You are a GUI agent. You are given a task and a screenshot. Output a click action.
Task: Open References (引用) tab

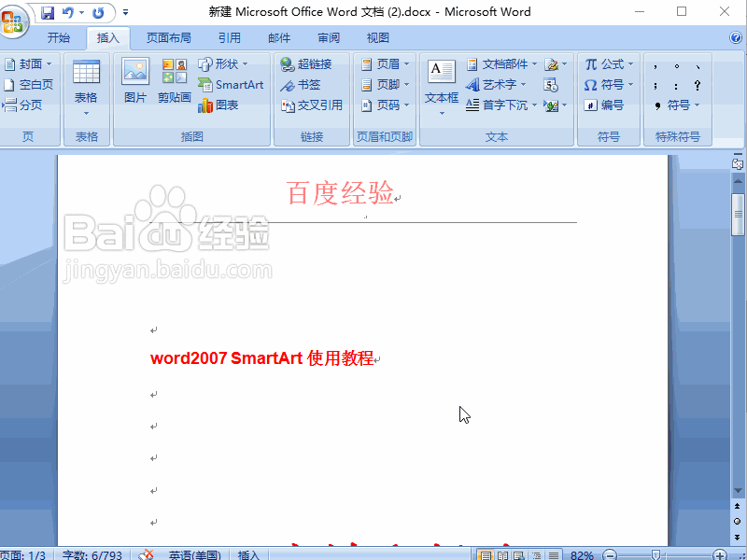pyautogui.click(x=230, y=37)
